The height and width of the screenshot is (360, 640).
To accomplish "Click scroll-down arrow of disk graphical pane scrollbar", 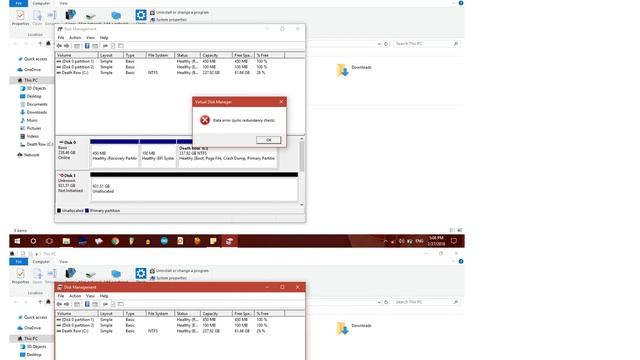I will click(302, 204).
